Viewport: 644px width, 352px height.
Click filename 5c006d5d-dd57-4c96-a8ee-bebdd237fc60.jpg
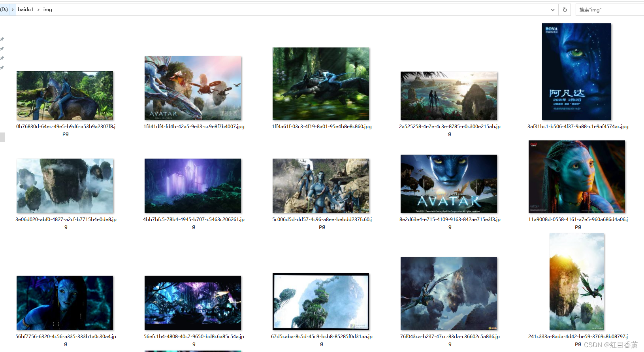[x=322, y=223]
